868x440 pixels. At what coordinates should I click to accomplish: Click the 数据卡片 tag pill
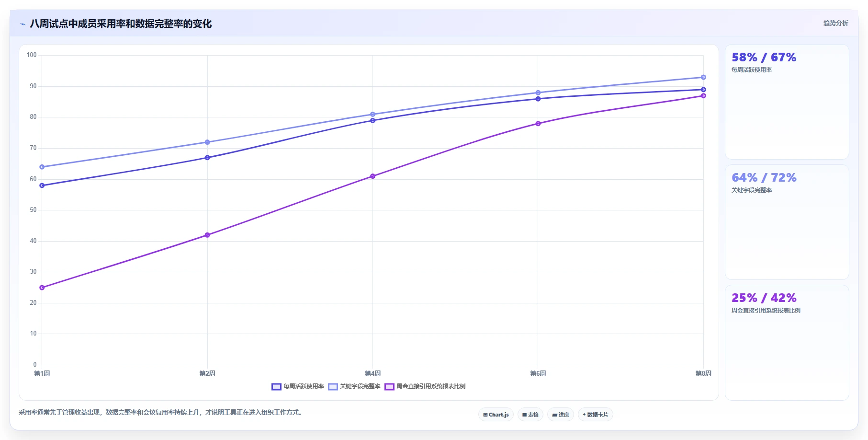[596, 415]
